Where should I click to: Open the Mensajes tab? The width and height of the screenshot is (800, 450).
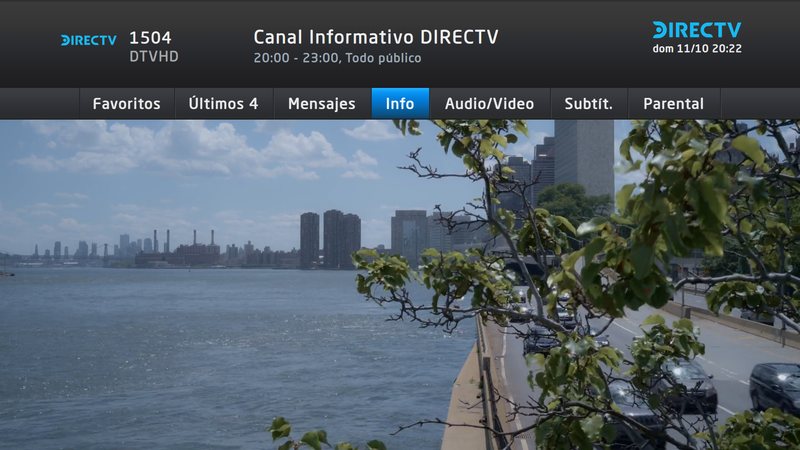pyautogui.click(x=322, y=104)
